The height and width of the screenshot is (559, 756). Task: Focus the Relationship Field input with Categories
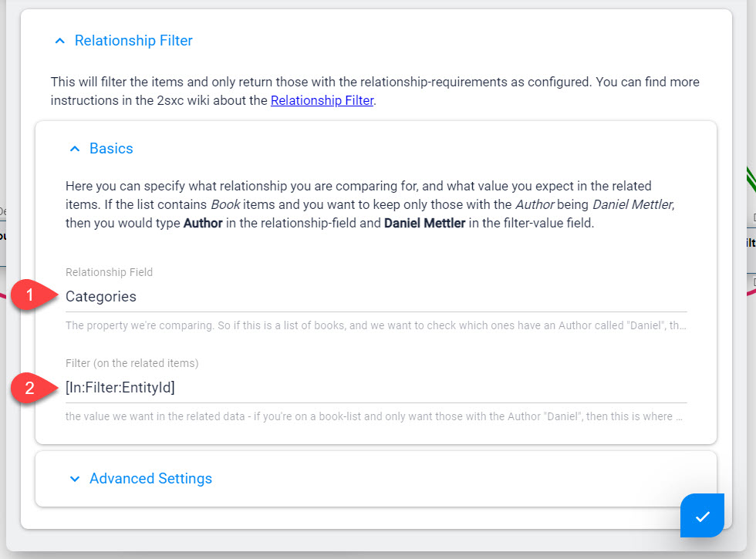tap(376, 296)
